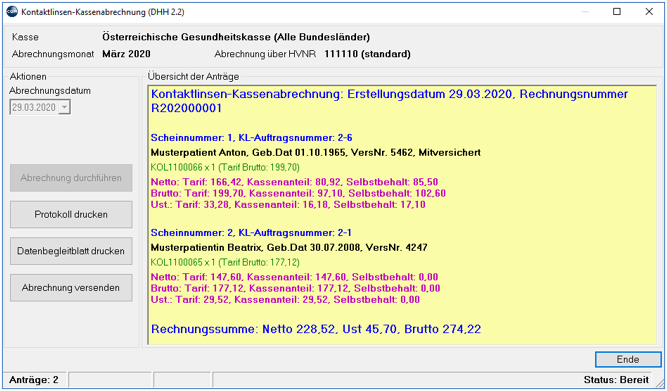Click Ust. line with Tarif 33,28
Image resolution: width=667 pixels, height=391 pixels.
pyautogui.click(x=288, y=205)
